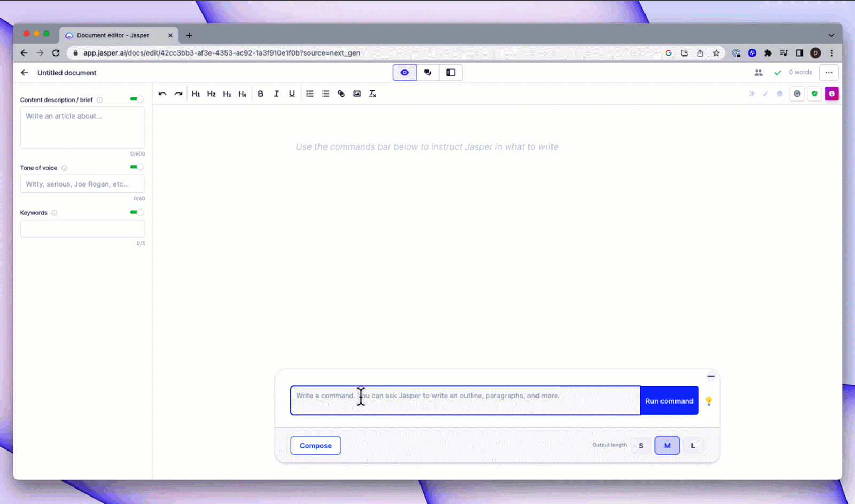Show info for Content description / brief
The image size is (855, 504).
[x=99, y=100]
